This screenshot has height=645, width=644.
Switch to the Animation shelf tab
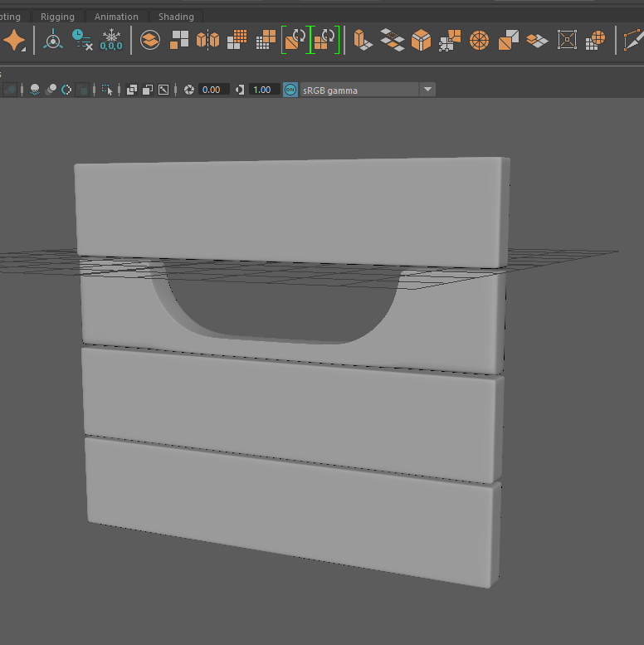116,17
